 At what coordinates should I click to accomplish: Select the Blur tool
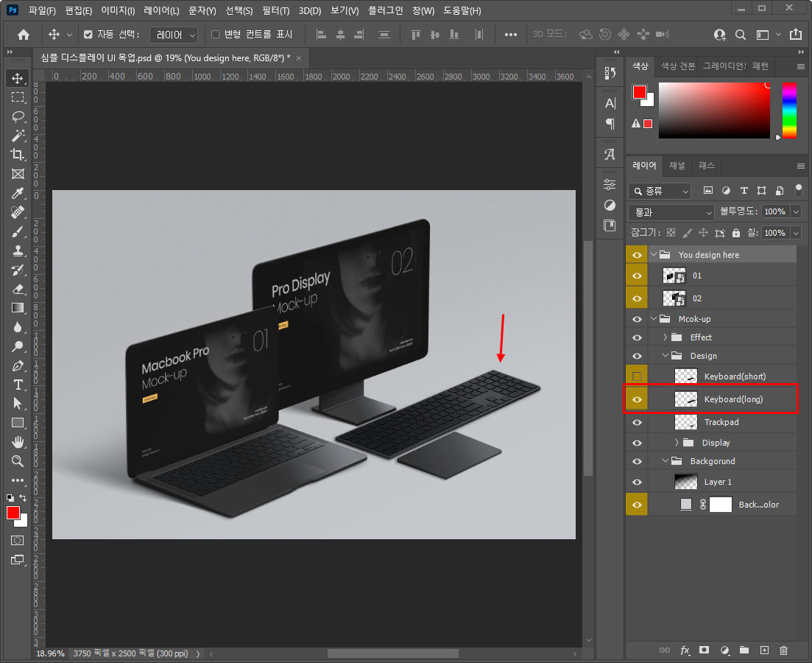click(18, 327)
